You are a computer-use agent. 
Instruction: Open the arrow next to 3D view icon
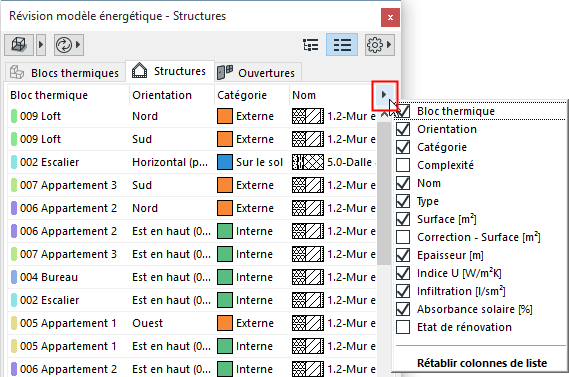click(x=41, y=45)
